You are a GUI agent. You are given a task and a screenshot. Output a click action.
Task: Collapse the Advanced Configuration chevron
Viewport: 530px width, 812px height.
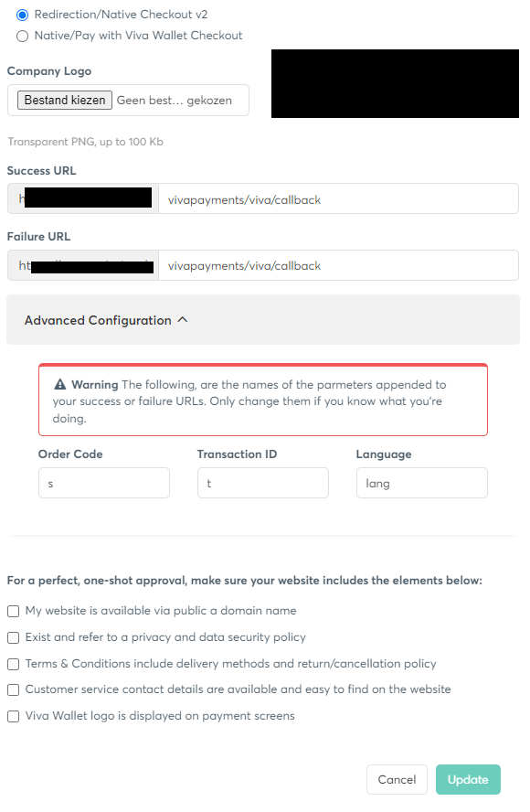pyautogui.click(x=183, y=320)
